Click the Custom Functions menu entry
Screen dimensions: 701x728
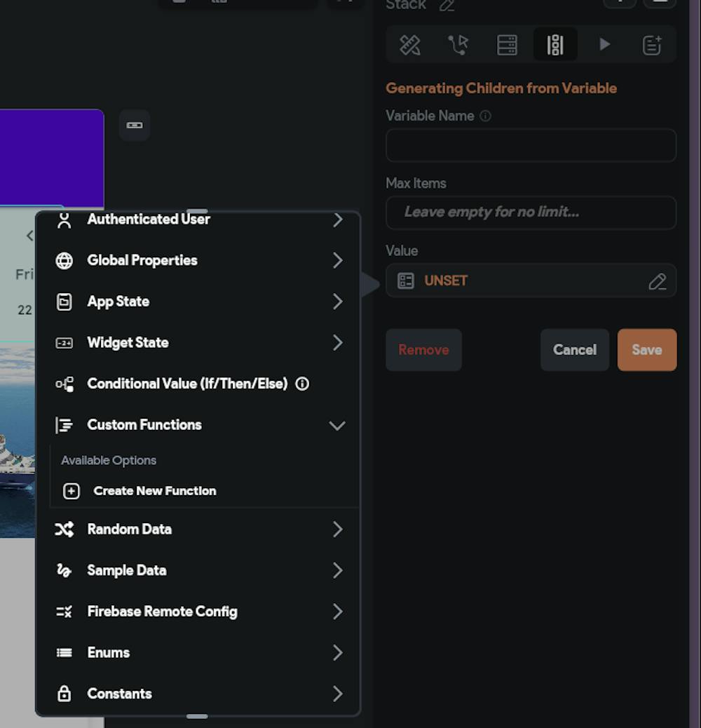tap(198, 425)
